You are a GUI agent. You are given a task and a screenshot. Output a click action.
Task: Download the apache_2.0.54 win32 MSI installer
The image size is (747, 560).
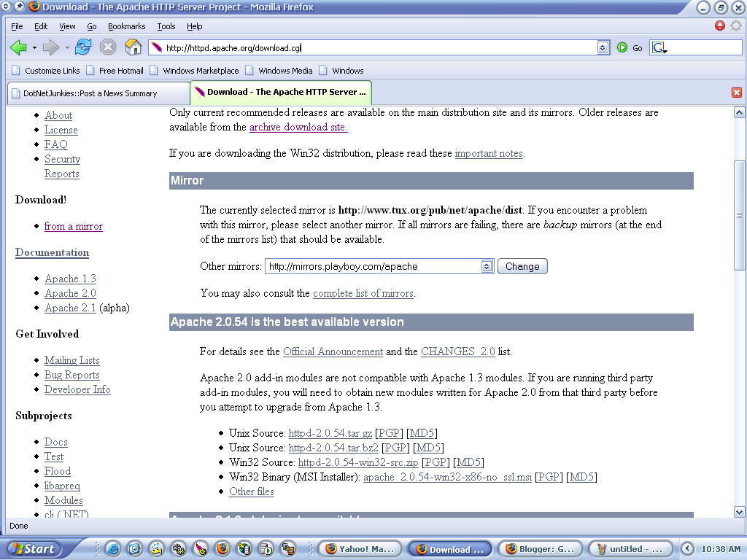tap(447, 477)
